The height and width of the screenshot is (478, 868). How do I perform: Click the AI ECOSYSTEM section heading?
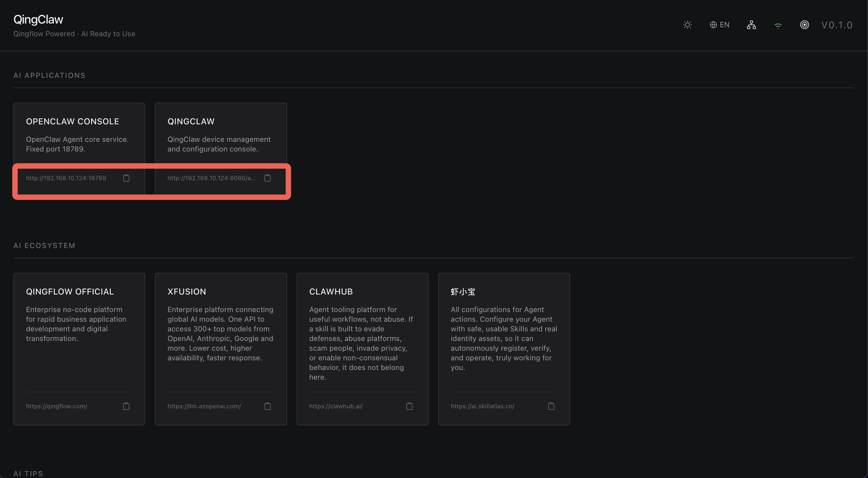(x=44, y=246)
